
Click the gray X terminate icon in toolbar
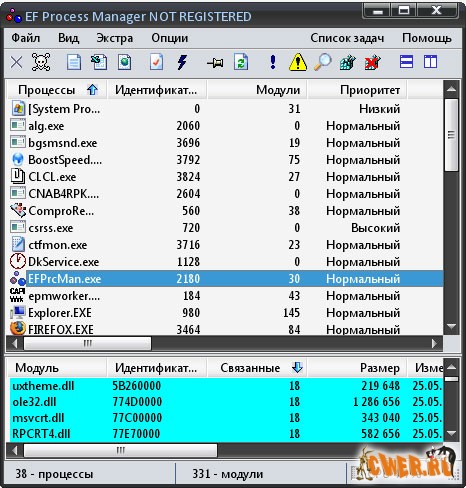point(16,62)
